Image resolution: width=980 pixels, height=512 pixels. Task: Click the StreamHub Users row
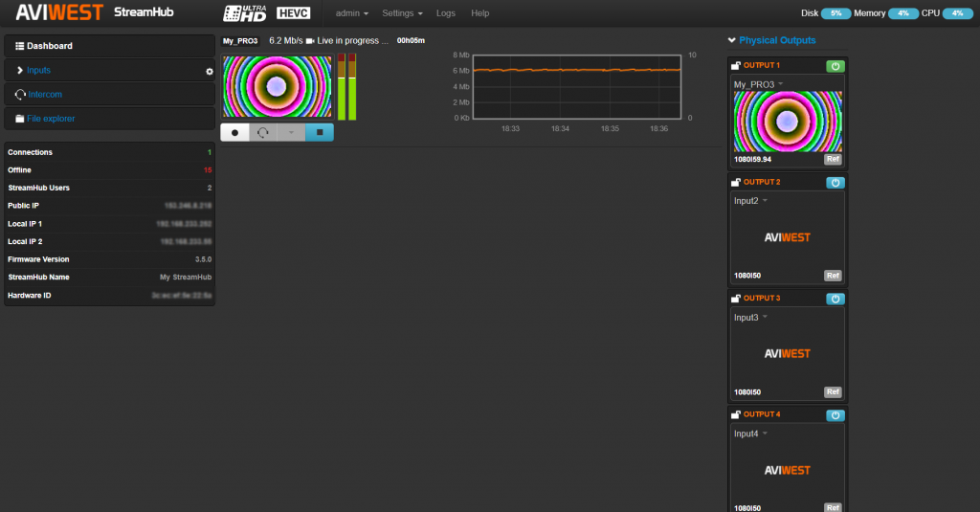click(109, 188)
